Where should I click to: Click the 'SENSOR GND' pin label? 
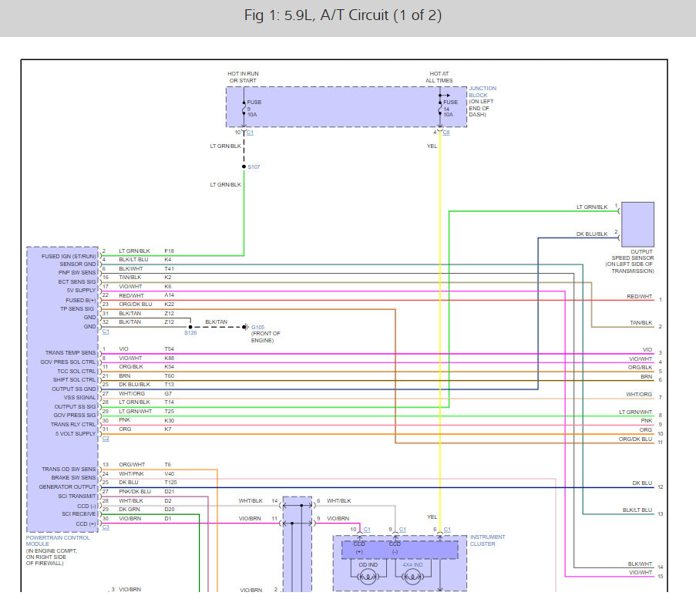pyautogui.click(x=78, y=264)
